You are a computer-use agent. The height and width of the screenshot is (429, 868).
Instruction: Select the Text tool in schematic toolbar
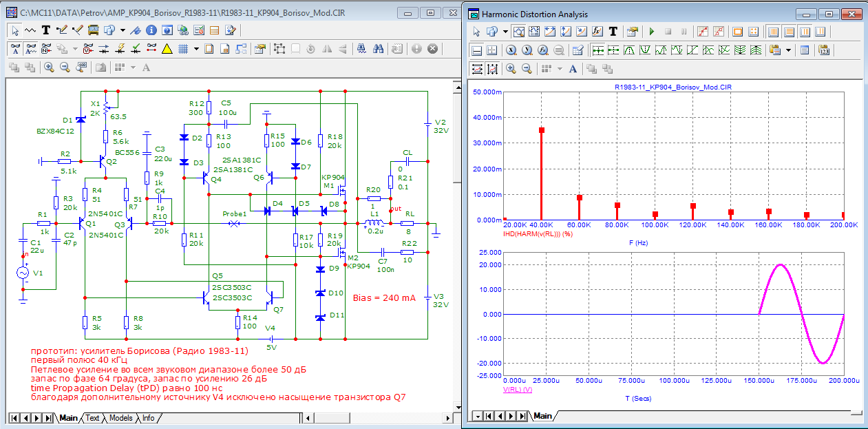tap(46, 30)
